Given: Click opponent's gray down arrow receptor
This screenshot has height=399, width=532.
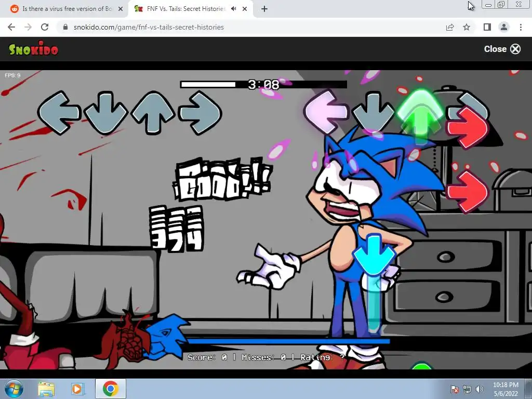Looking at the screenshot, I should coord(105,113).
